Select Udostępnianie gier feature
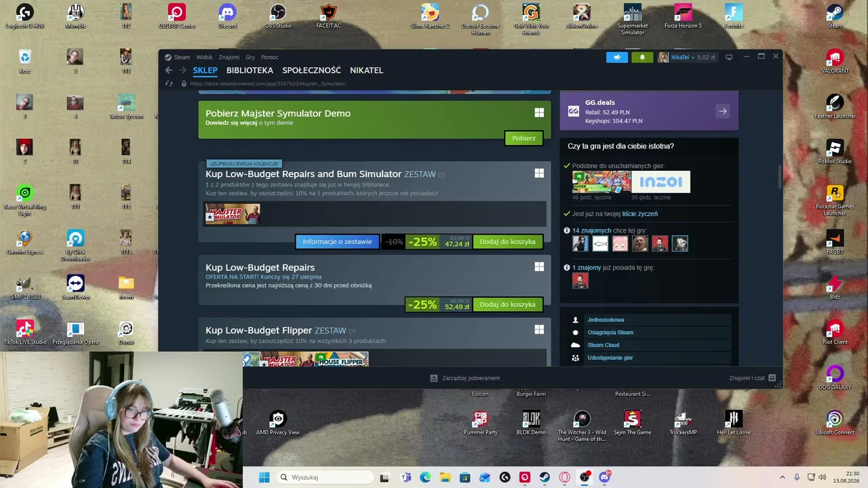The width and height of the screenshot is (868, 488). (610, 358)
